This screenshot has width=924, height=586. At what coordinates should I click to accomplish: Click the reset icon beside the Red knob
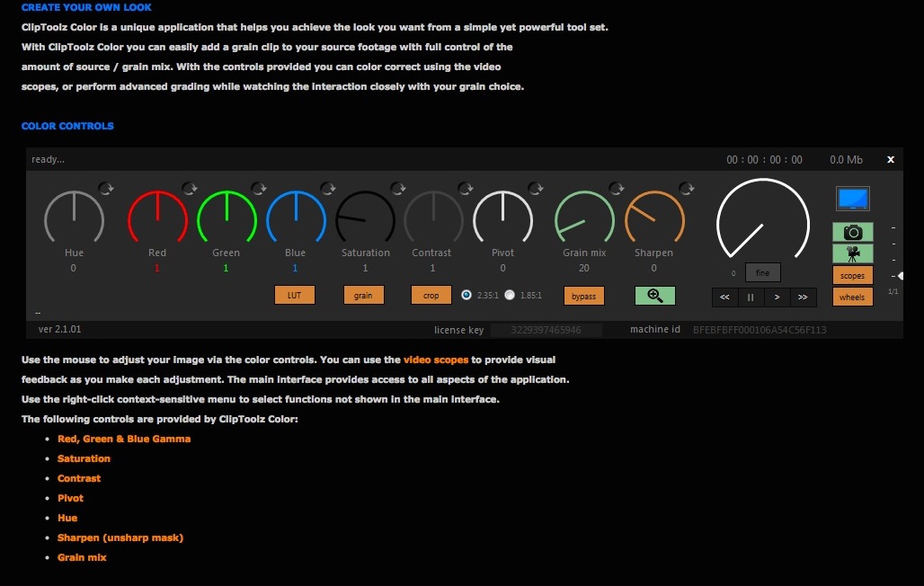[190, 188]
